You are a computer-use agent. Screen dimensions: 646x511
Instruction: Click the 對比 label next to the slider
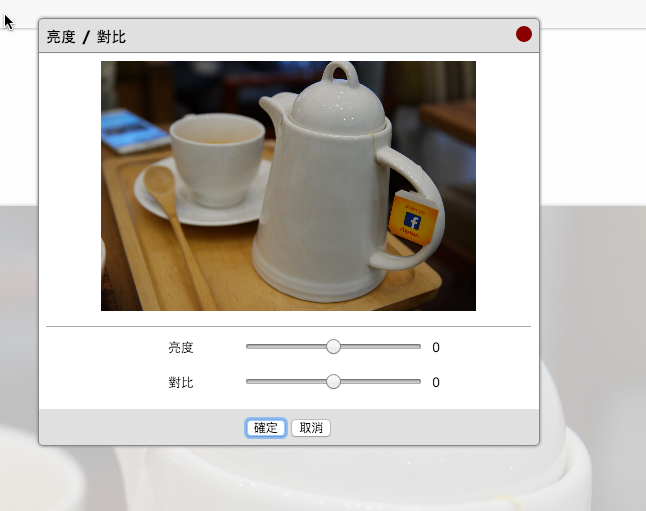click(181, 382)
